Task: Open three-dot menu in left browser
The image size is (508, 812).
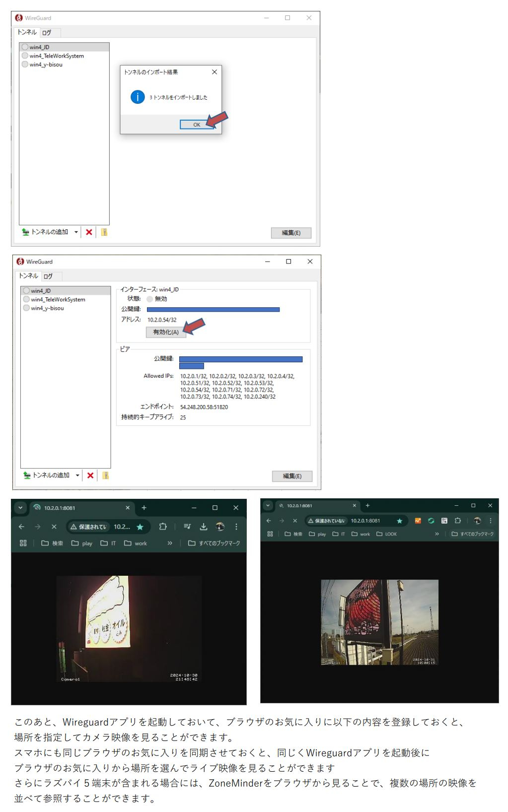Action: click(x=236, y=527)
